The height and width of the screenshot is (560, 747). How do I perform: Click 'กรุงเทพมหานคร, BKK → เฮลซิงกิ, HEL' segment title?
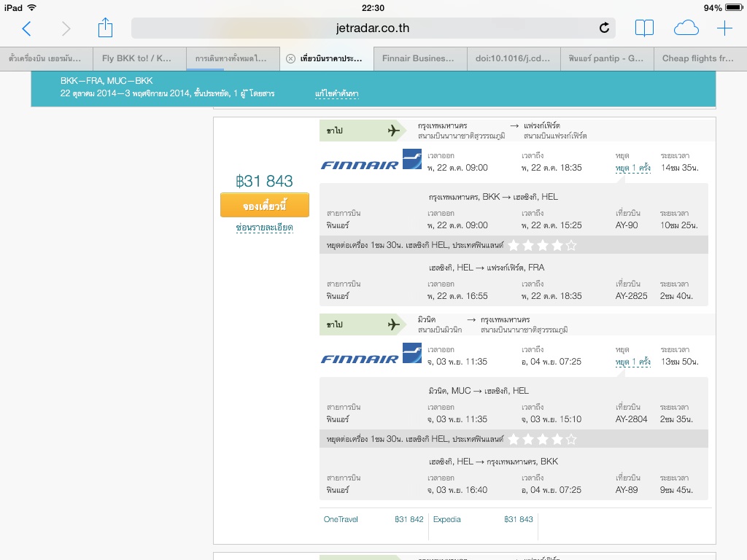point(493,197)
